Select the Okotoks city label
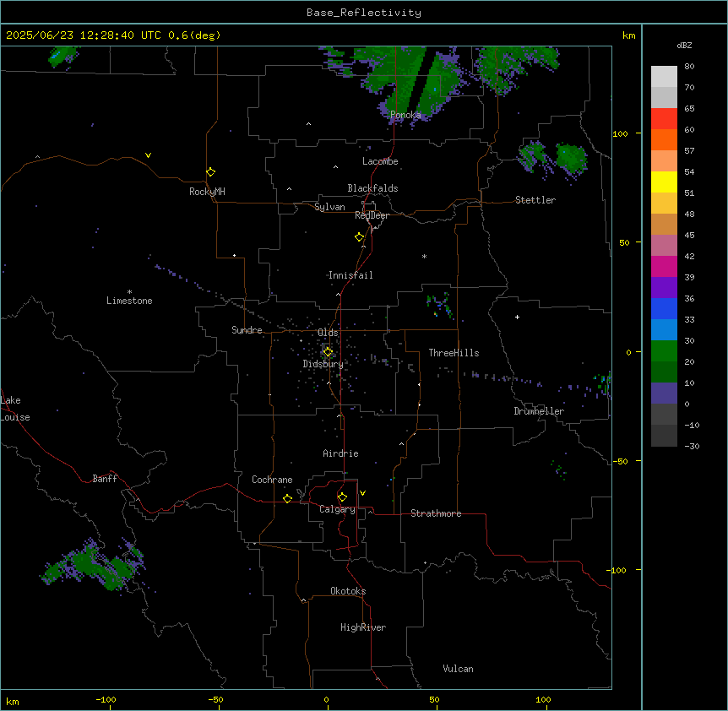Image resolution: width=728 pixels, height=711 pixels. point(348,591)
